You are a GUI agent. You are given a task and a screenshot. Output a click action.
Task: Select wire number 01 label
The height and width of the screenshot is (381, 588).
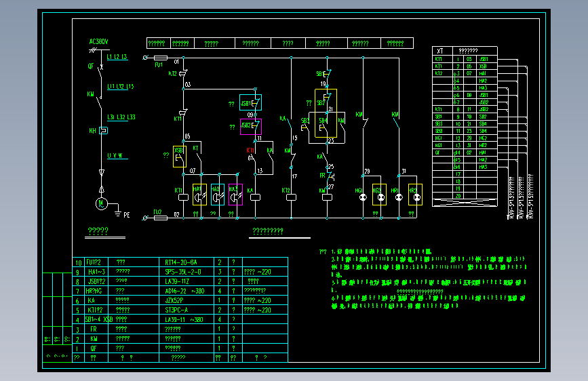(176, 62)
